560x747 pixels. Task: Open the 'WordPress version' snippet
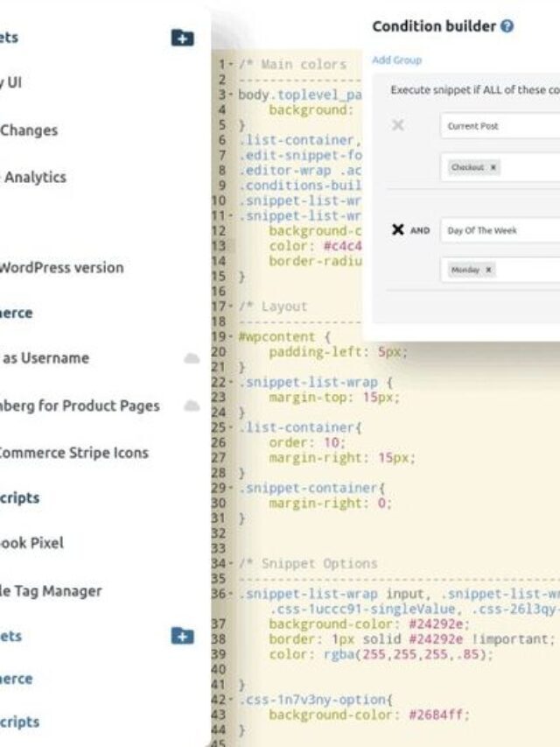61,267
